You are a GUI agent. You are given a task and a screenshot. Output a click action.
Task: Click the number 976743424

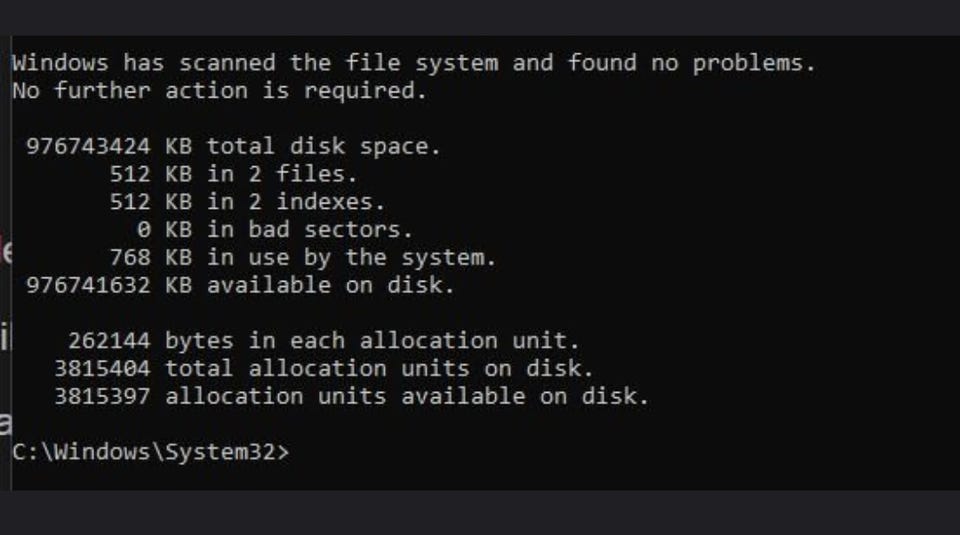click(88, 146)
